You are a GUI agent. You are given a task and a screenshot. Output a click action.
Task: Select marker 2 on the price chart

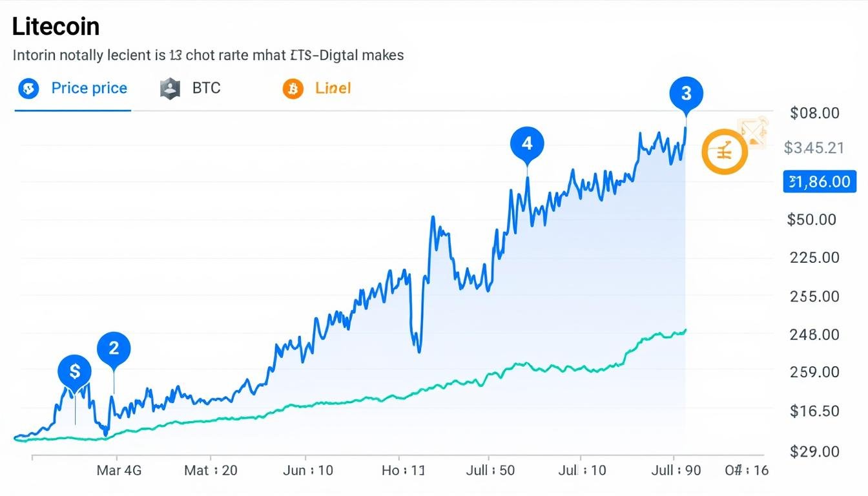114,347
